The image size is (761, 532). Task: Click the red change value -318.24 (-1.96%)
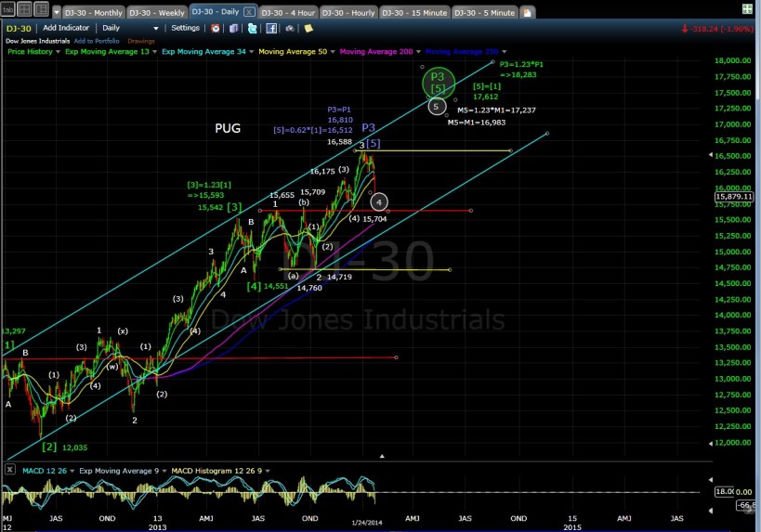click(717, 29)
